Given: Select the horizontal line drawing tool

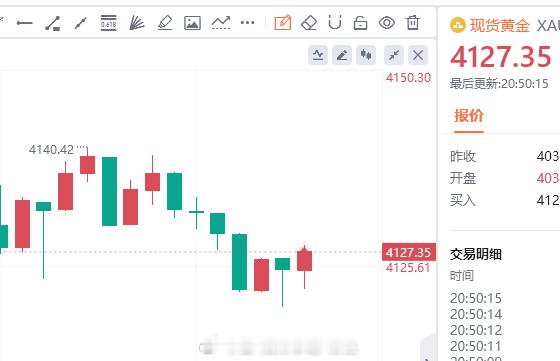Looking at the screenshot, I should 25,23.
